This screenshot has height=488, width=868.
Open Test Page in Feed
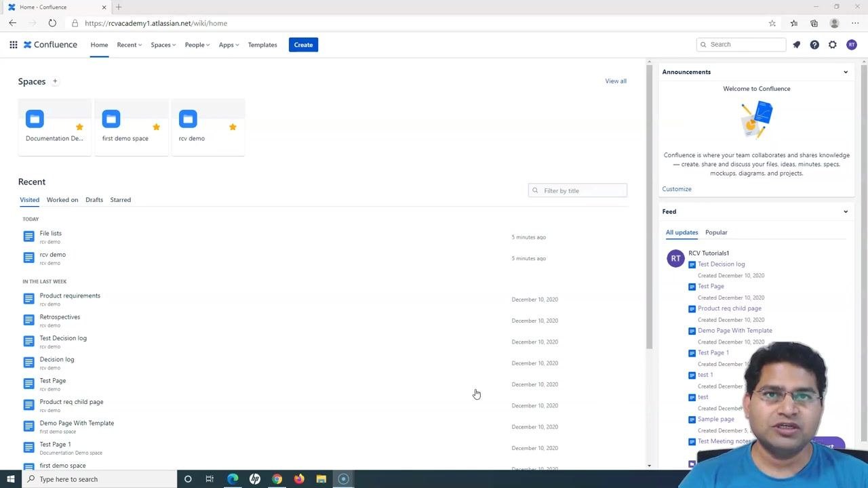coord(711,286)
